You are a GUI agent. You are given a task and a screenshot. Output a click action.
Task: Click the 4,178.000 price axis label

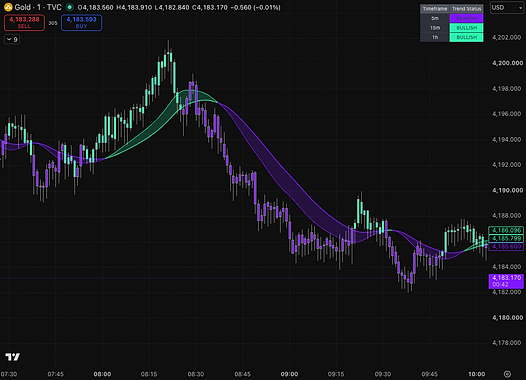[x=507, y=343]
